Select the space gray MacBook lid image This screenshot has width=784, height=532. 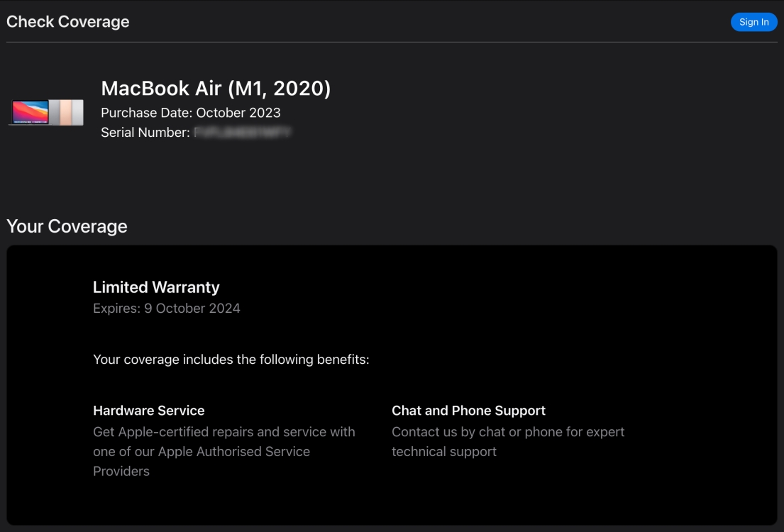point(55,112)
